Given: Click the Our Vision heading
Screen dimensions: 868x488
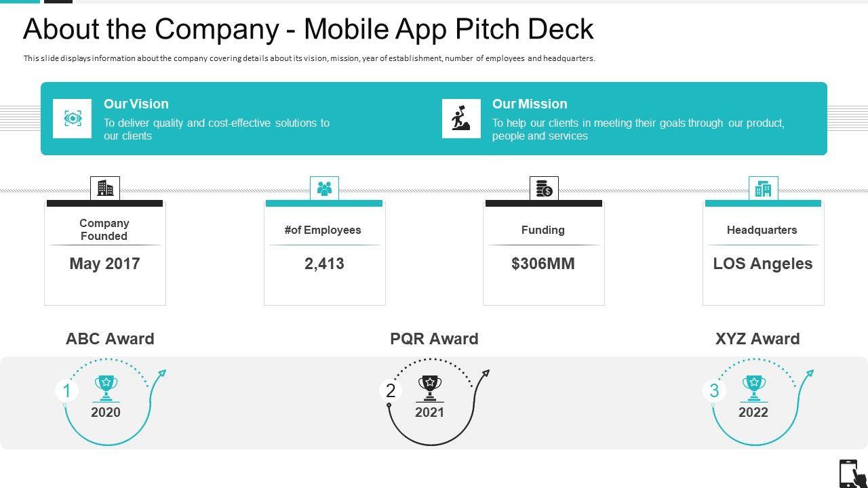Looking at the screenshot, I should click(136, 104).
